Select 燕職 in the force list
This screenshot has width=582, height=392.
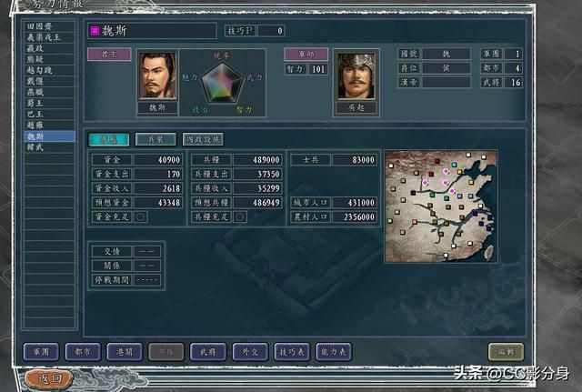point(49,92)
